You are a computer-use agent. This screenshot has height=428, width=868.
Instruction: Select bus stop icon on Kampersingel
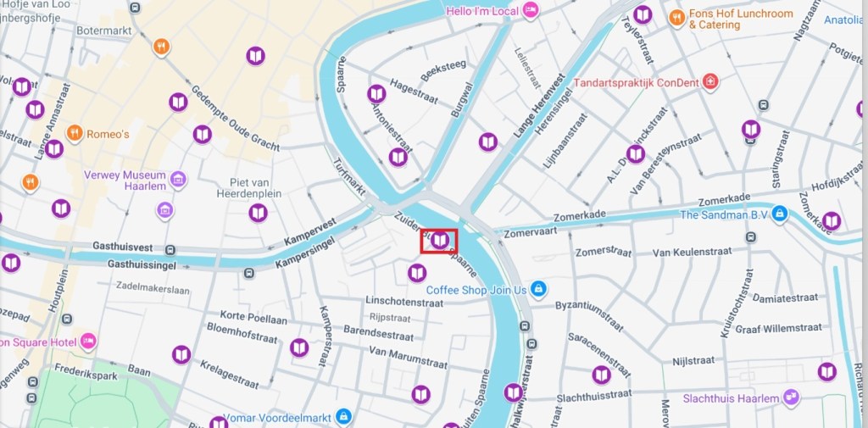coord(249,273)
